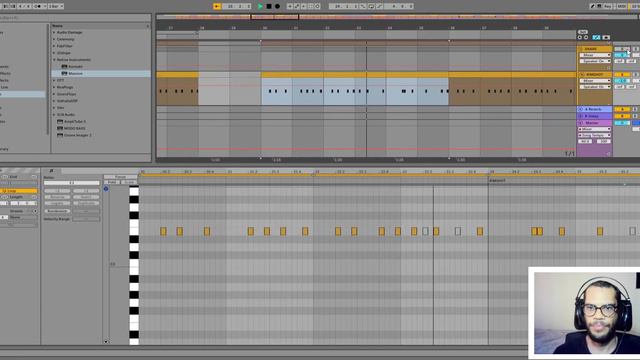Screen dimensions: 640x360
Task: Open the Notes tab of clip view
Action: tap(51, 171)
